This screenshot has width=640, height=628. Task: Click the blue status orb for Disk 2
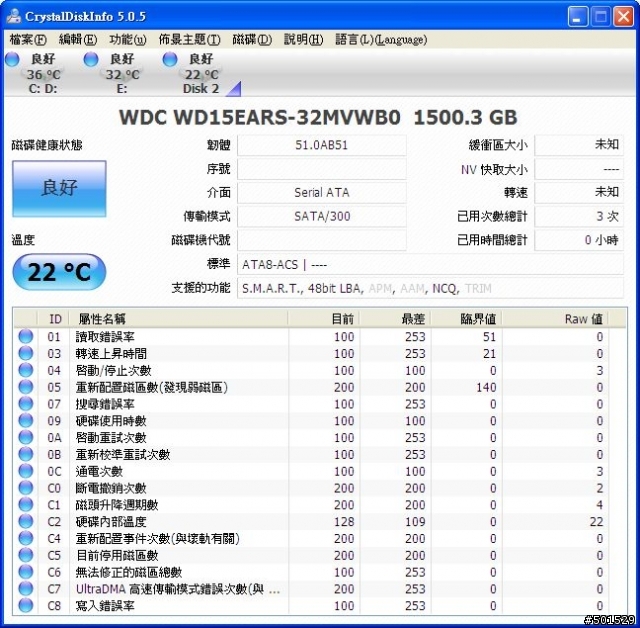pyautogui.click(x=170, y=59)
